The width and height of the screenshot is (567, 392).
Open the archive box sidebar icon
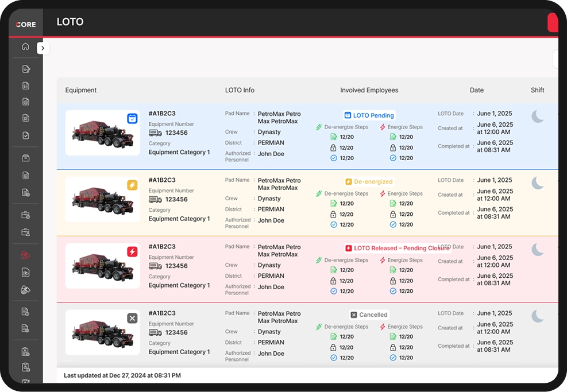26,158
